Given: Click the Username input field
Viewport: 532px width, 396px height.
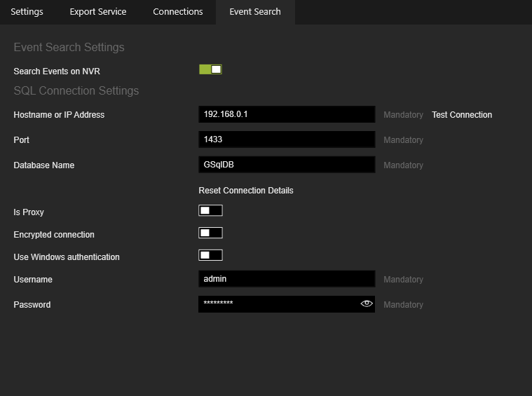Looking at the screenshot, I should point(287,279).
